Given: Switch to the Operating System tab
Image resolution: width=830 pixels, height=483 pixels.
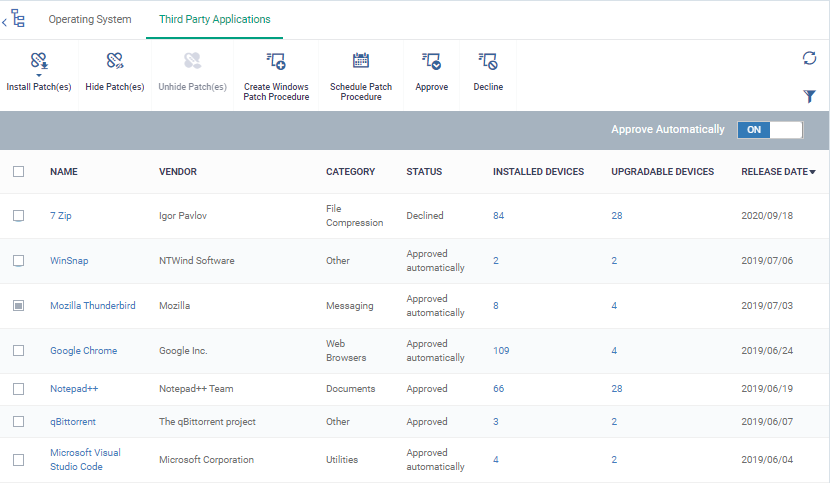Looking at the screenshot, I should coord(90,19).
